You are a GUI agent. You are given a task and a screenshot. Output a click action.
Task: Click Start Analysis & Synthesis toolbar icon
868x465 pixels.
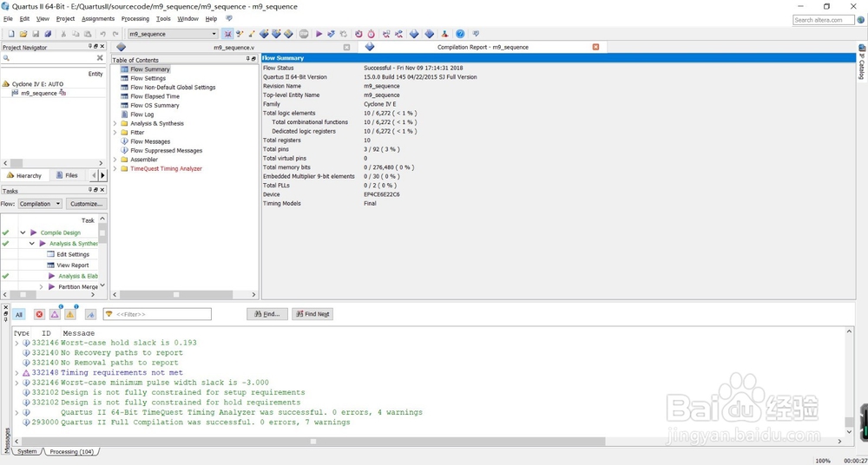pyautogui.click(x=331, y=34)
